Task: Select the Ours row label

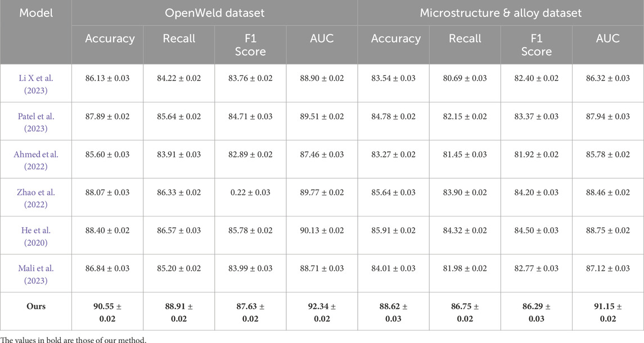Action: (x=35, y=307)
